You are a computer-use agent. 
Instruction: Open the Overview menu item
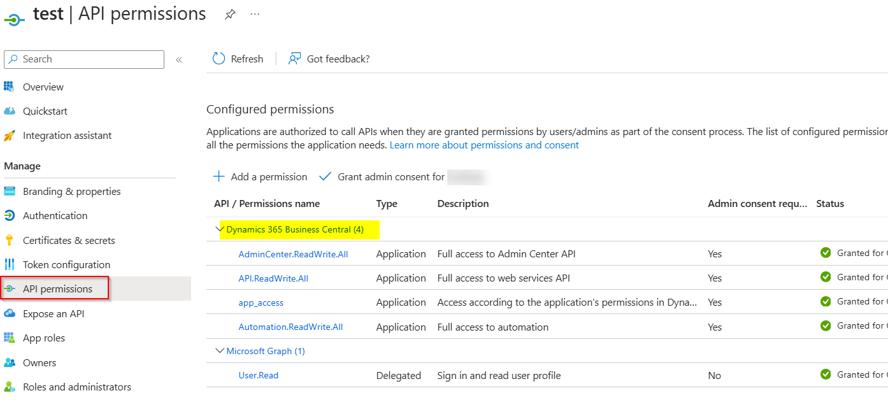coord(43,87)
